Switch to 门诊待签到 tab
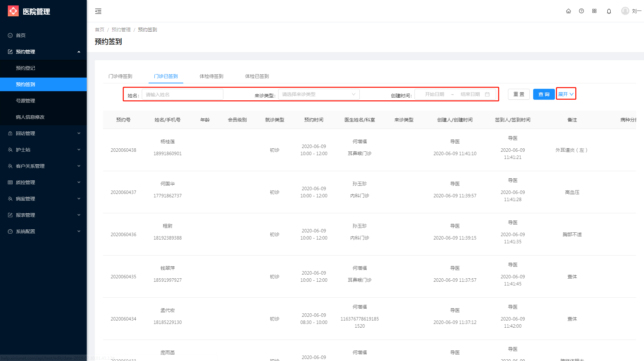This screenshot has height=361, width=644. [120, 76]
